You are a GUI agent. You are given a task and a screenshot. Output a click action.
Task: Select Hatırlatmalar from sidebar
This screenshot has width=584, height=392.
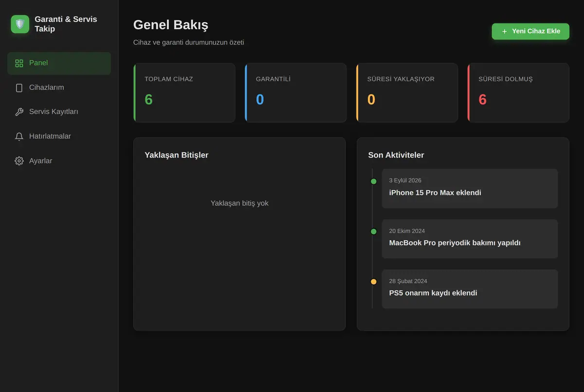59,137
